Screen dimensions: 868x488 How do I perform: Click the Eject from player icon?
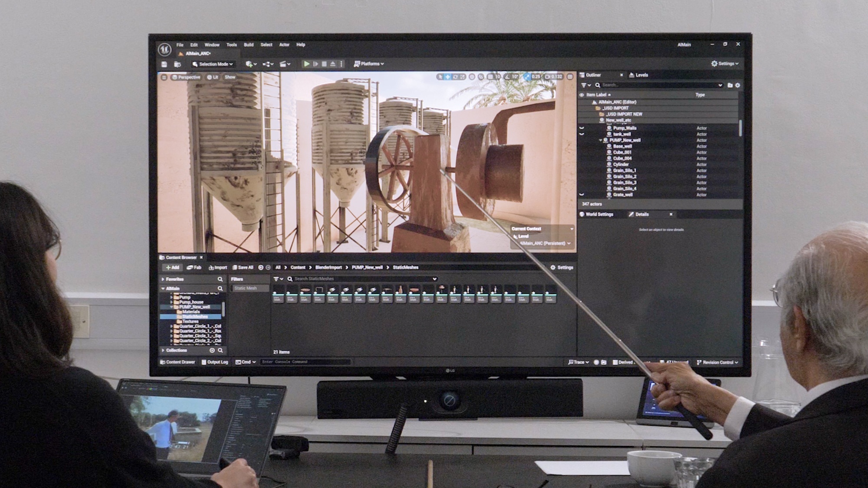333,64
